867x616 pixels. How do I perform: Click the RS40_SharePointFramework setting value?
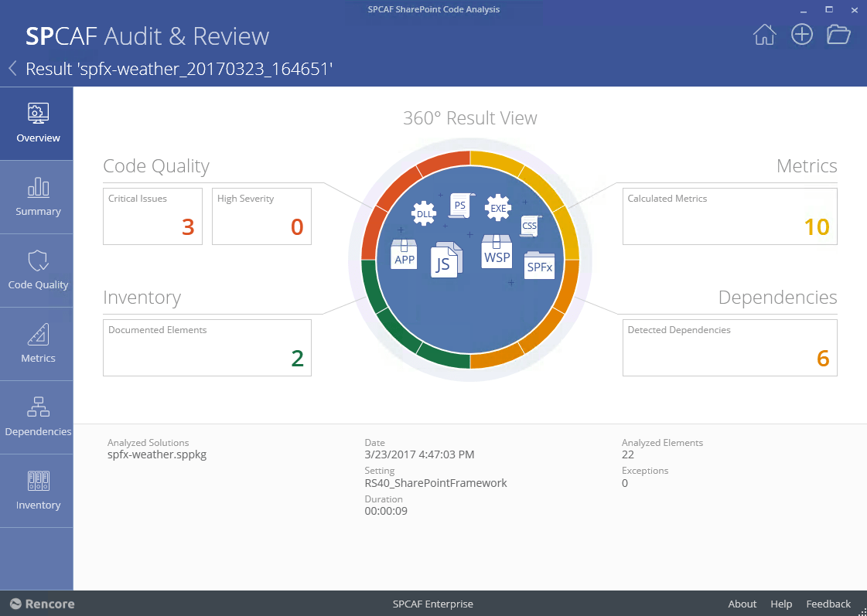click(x=435, y=483)
